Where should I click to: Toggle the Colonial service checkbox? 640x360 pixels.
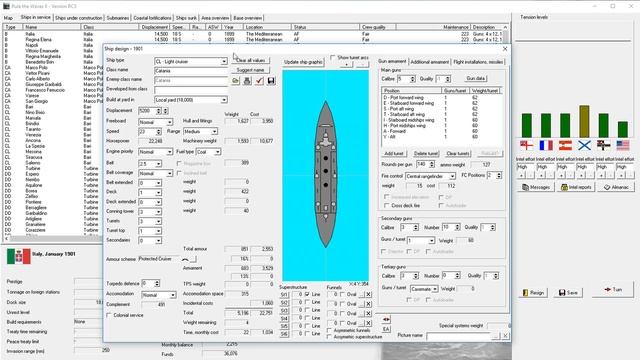tap(109, 315)
